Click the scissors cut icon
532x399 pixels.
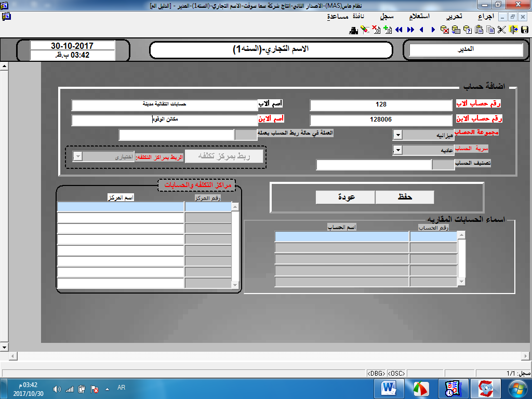(501, 30)
